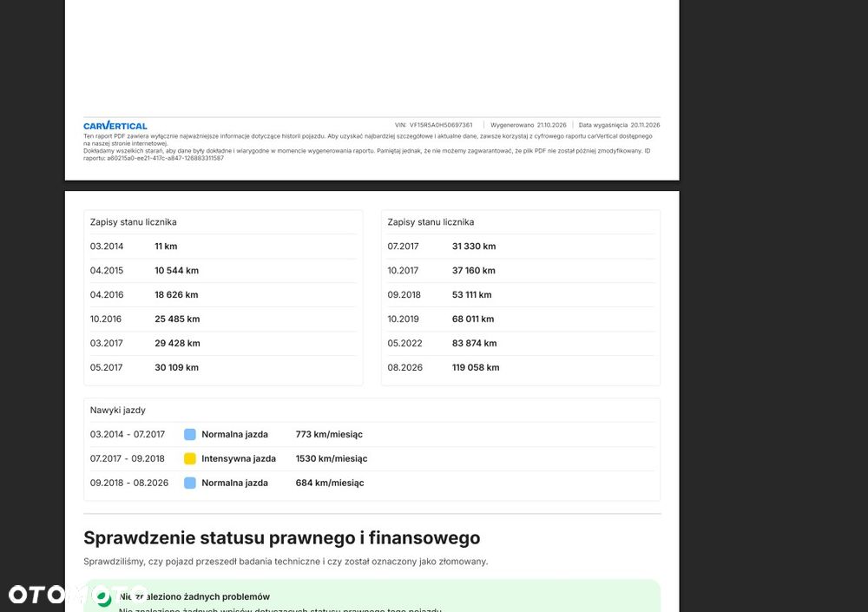Screen dimensions: 868x612
Task: Click the yellow swatch beside Intensywna jazda
Action: click(x=190, y=458)
